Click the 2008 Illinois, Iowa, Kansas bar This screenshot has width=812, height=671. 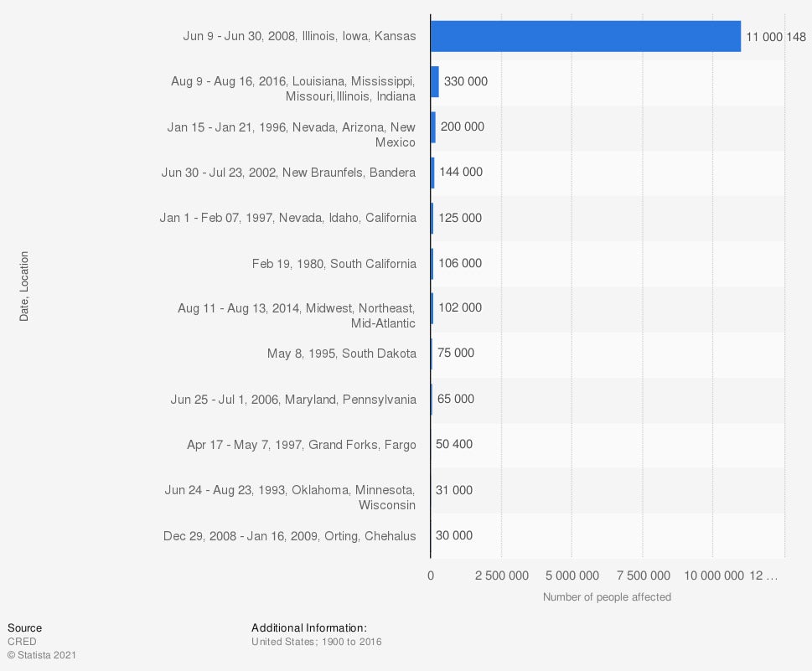click(x=585, y=36)
